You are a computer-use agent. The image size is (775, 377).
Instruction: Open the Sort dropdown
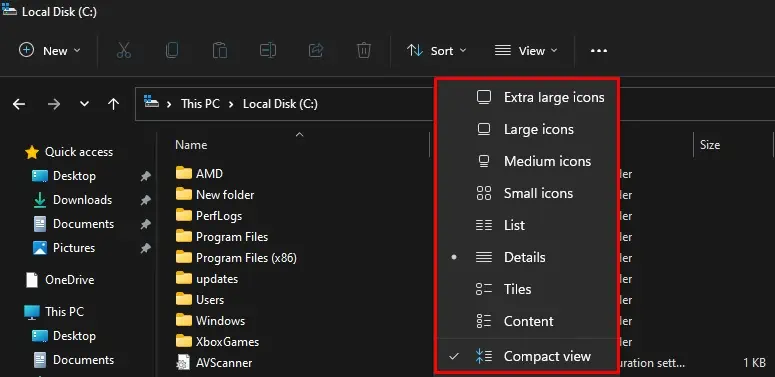[436, 50]
